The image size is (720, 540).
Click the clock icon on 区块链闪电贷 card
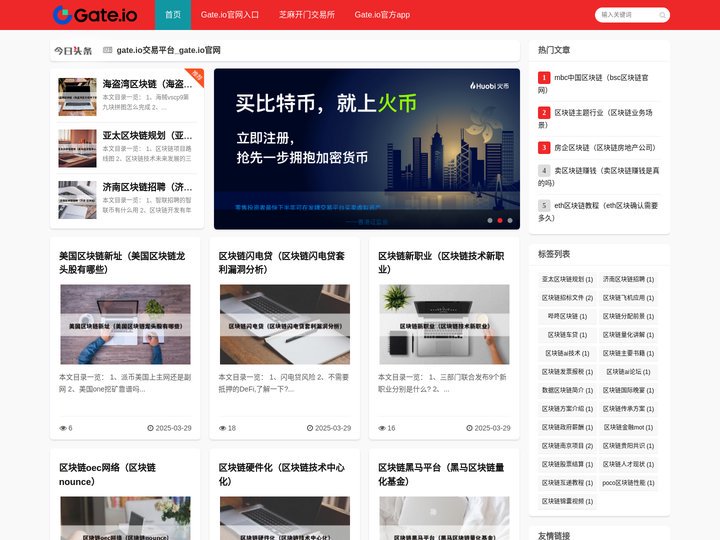(x=310, y=428)
